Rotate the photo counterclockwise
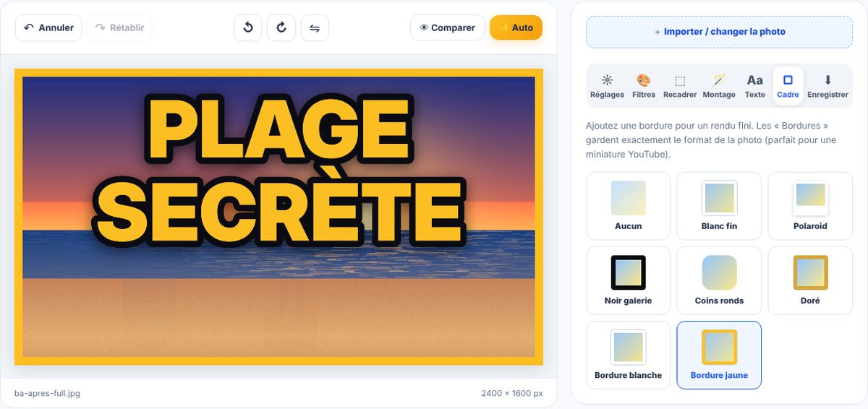This screenshot has width=868, height=409. [x=248, y=27]
